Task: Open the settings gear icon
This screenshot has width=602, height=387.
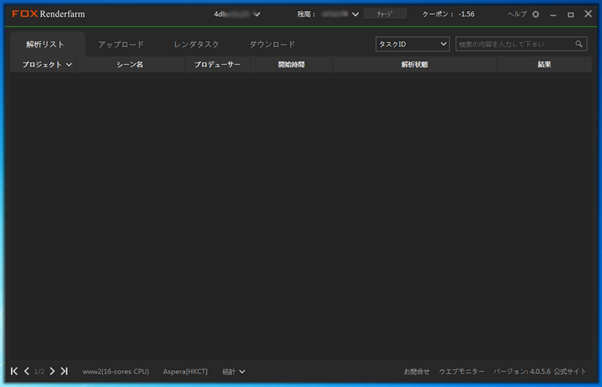Action: point(536,14)
